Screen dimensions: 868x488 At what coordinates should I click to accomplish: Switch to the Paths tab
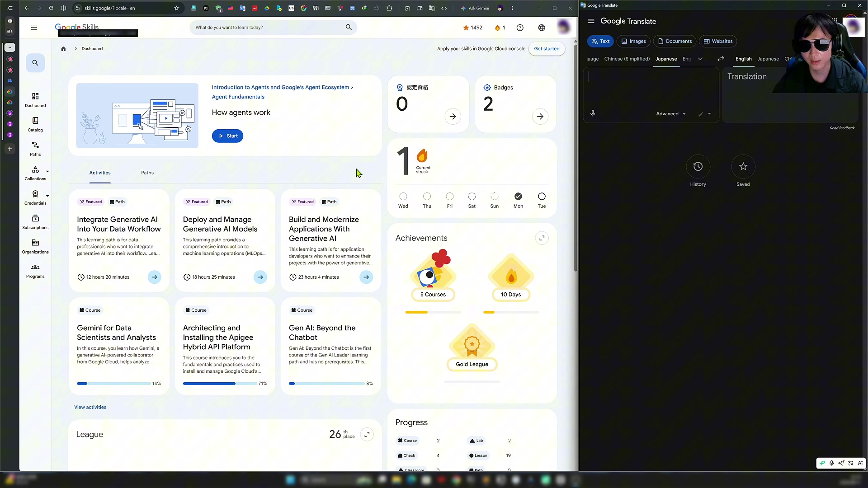(147, 173)
